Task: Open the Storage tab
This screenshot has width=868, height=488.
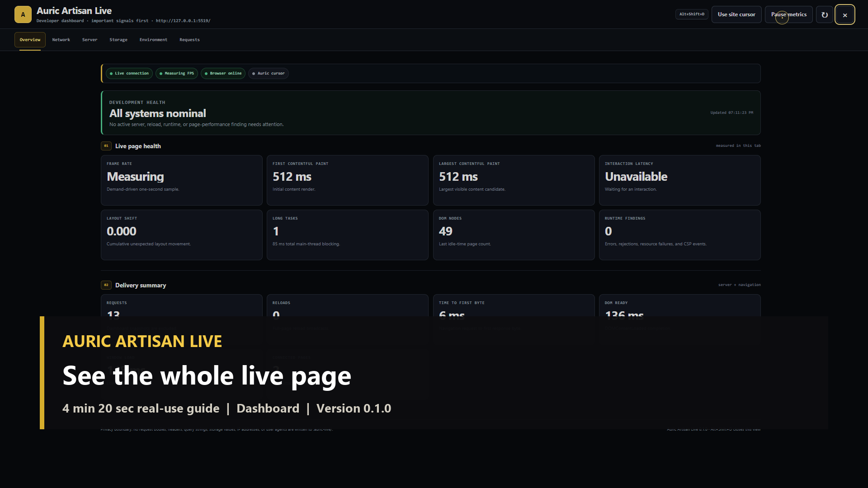Action: [118, 40]
